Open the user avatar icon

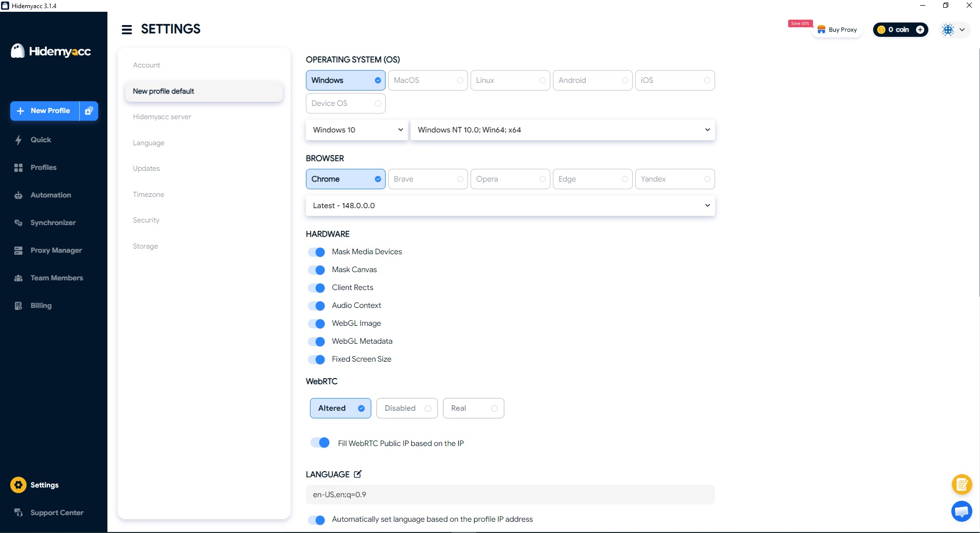tap(948, 30)
